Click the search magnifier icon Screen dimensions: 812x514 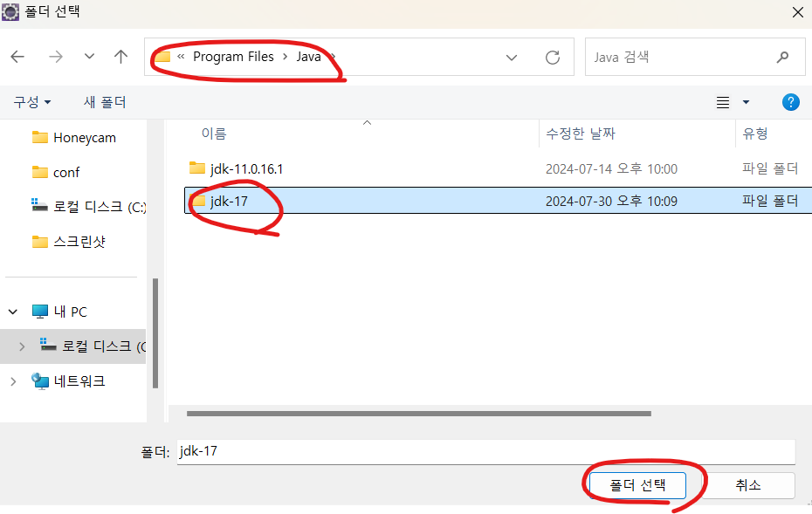(x=782, y=57)
